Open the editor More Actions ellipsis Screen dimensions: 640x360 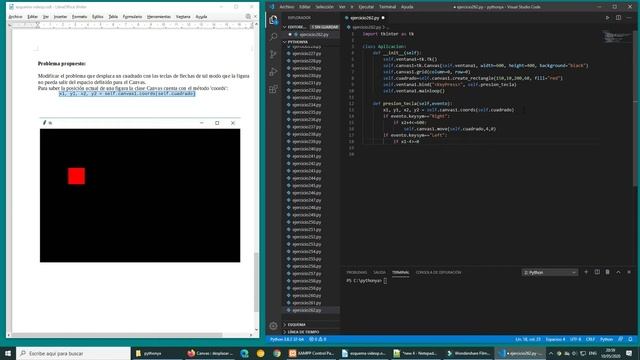point(629,18)
